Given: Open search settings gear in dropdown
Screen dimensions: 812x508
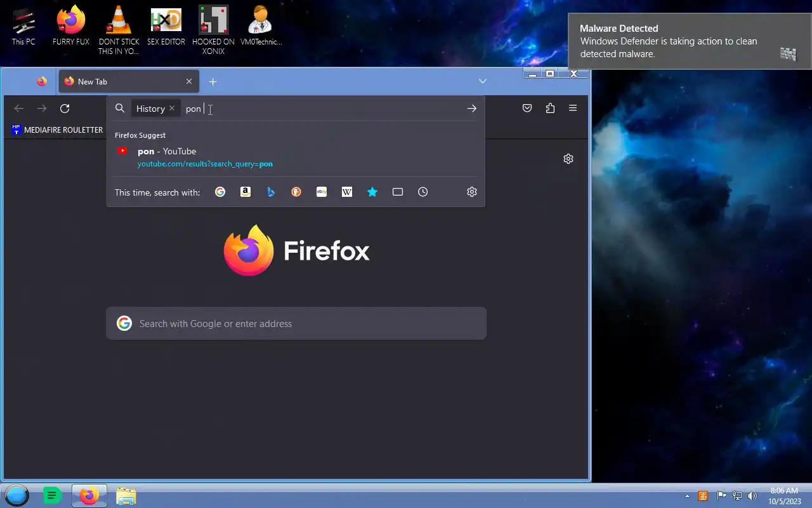Looking at the screenshot, I should pyautogui.click(x=472, y=192).
